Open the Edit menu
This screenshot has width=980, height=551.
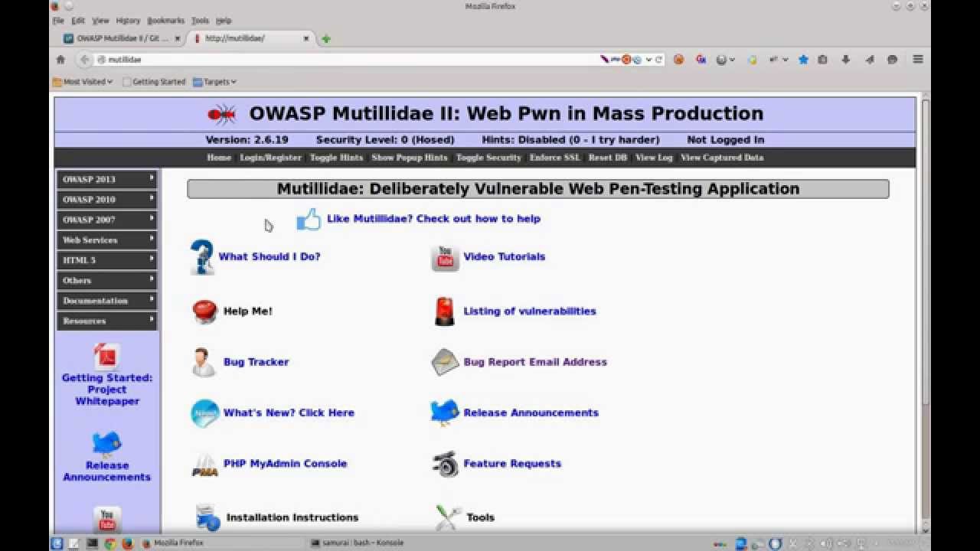pyautogui.click(x=78, y=21)
